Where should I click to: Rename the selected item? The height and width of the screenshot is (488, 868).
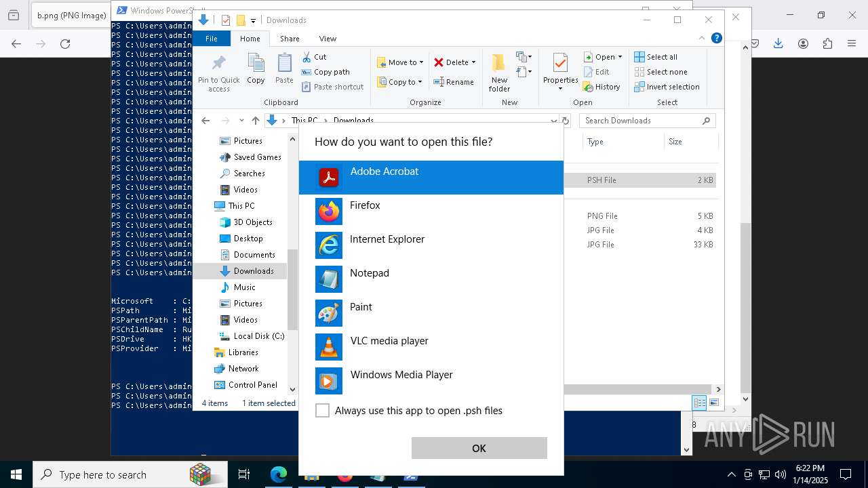[454, 82]
